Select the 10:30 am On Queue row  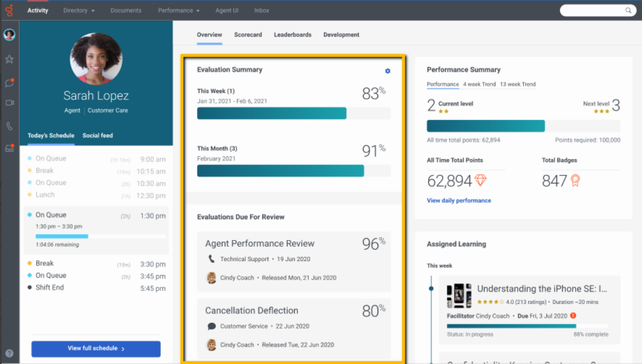96,183
